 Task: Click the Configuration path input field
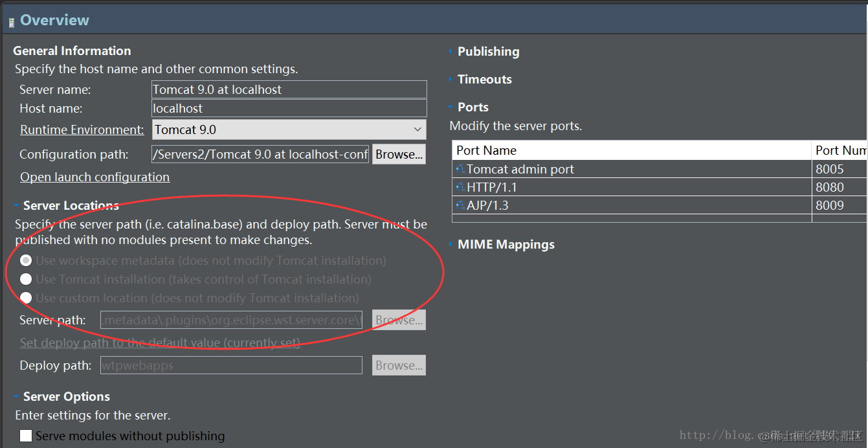[x=260, y=154]
